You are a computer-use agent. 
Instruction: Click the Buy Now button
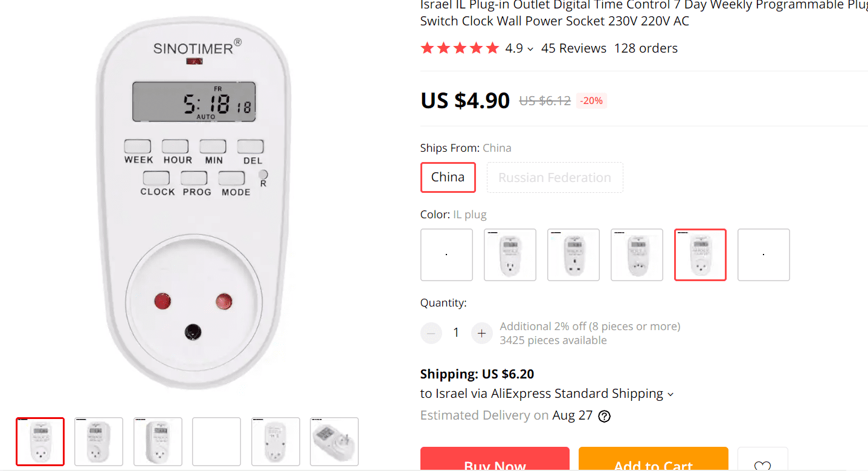coord(495,461)
